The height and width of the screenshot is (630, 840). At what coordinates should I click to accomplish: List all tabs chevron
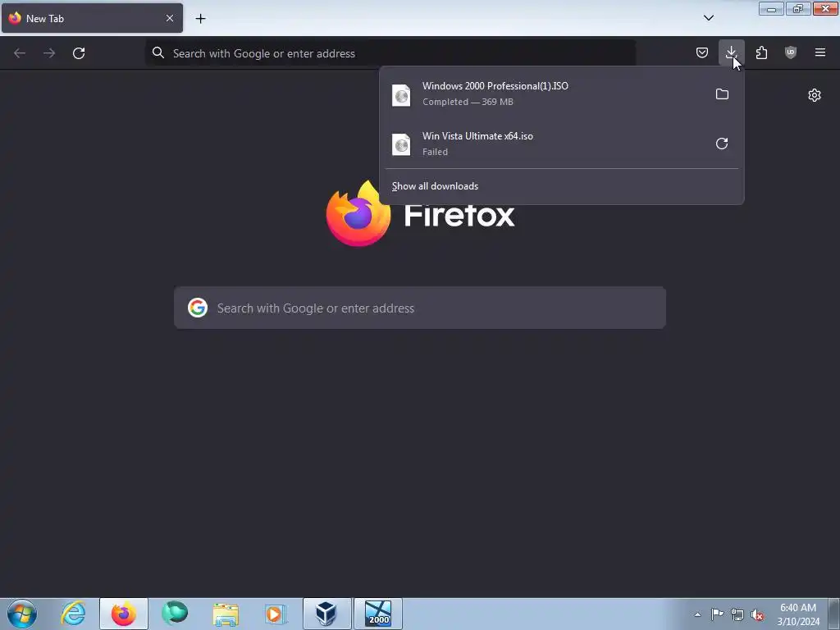(708, 18)
